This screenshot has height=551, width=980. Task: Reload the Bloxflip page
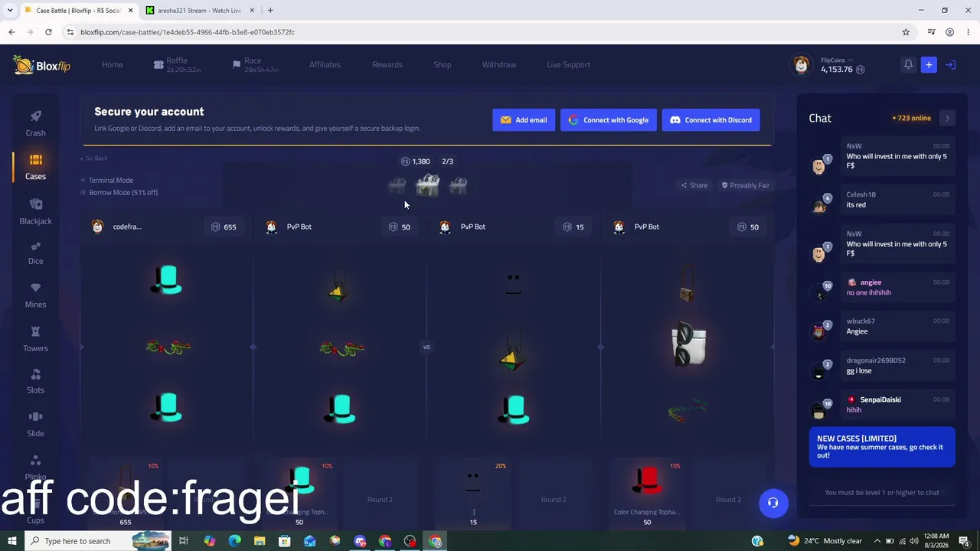(x=48, y=32)
